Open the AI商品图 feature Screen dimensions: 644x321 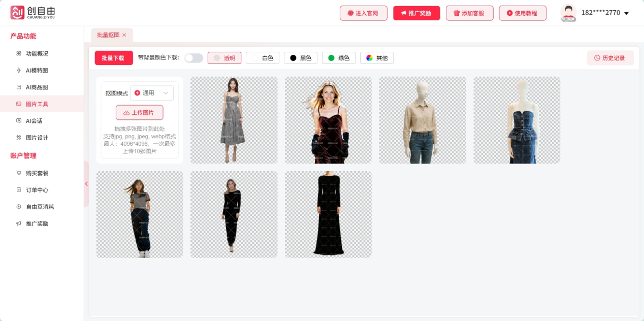(x=36, y=87)
